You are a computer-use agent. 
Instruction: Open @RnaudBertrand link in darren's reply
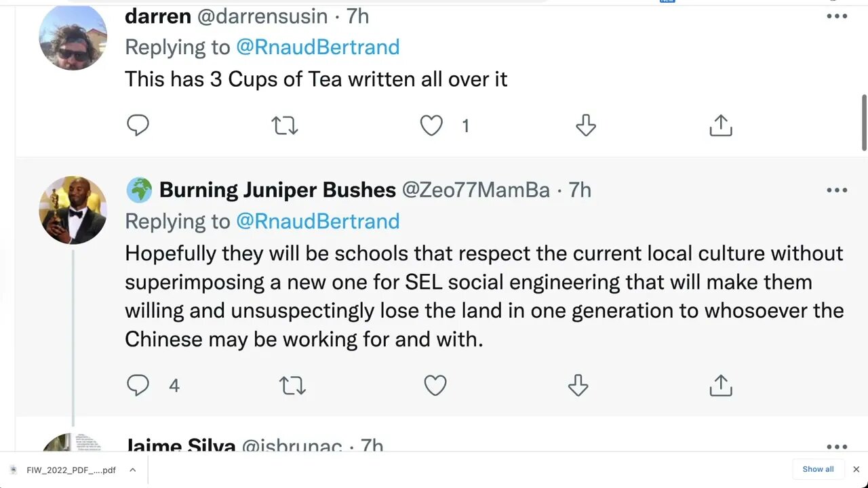pos(317,47)
